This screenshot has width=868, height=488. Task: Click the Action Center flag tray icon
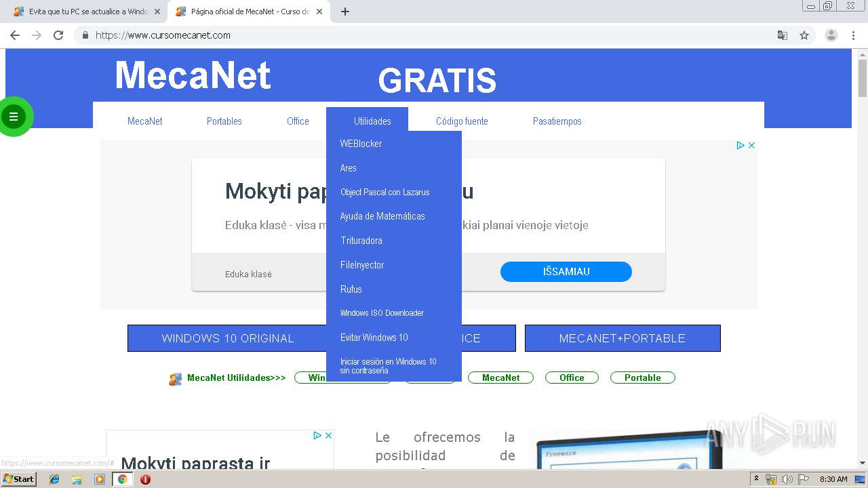802,479
